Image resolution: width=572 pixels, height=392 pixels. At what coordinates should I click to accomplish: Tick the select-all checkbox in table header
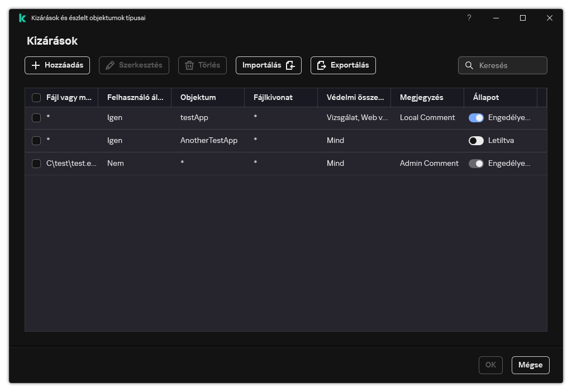pos(36,98)
